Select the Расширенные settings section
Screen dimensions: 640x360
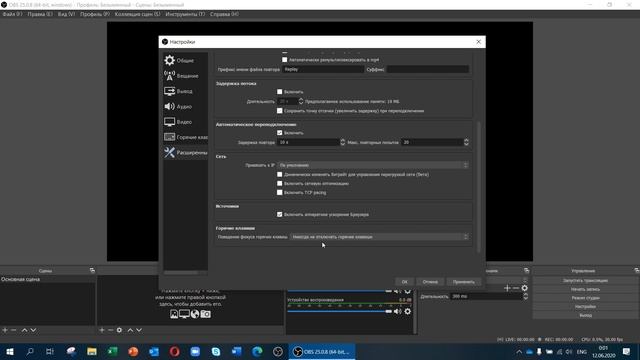click(x=185, y=152)
